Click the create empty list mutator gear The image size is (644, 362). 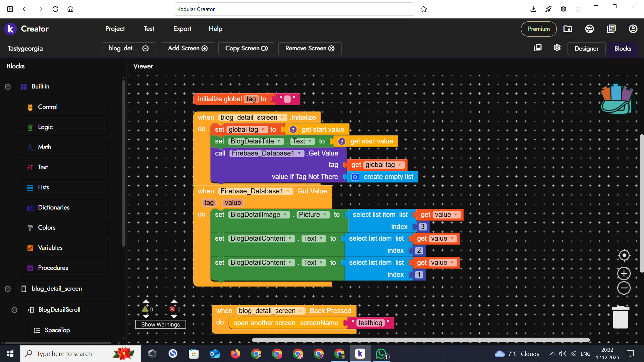tap(356, 177)
